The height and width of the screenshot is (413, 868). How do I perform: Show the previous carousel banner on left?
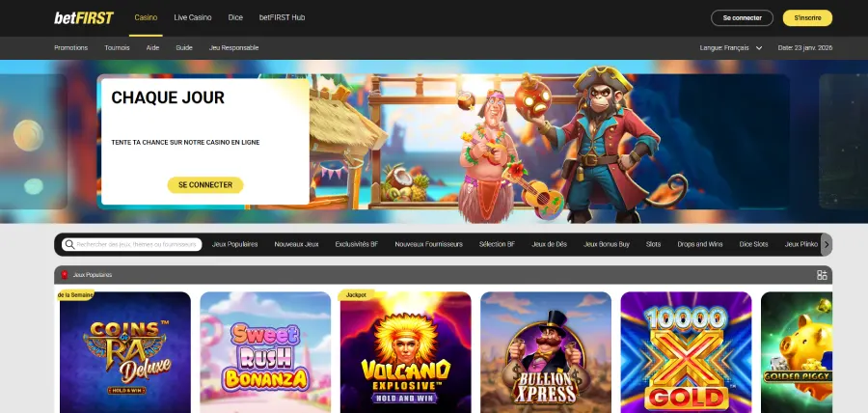point(33,142)
